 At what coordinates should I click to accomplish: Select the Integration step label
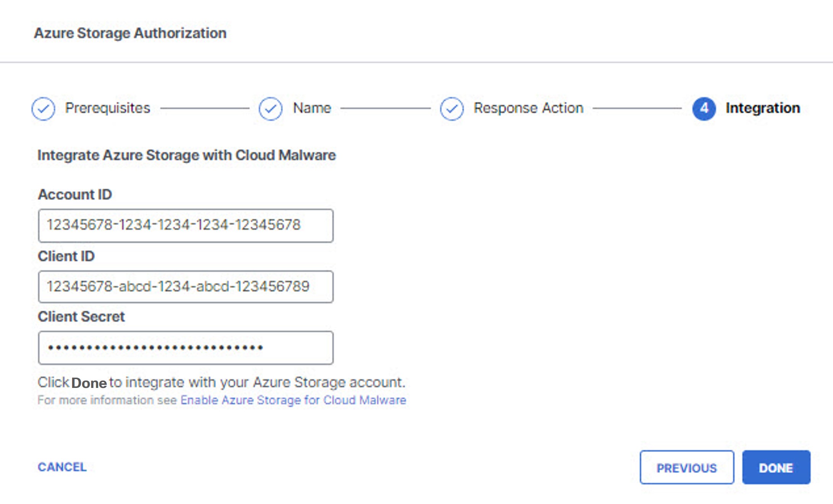pos(763,108)
